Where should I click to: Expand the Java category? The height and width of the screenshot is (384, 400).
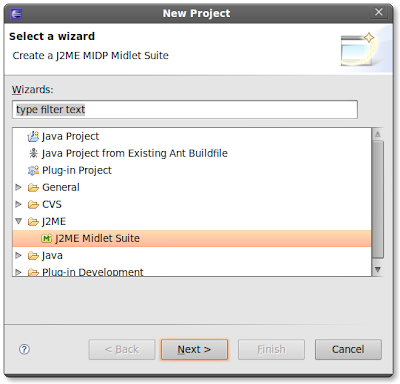(19, 255)
